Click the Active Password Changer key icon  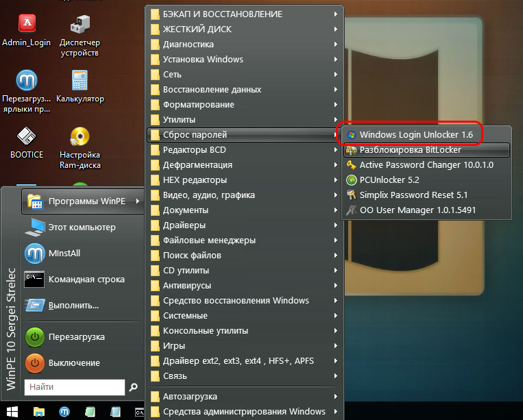(x=351, y=165)
